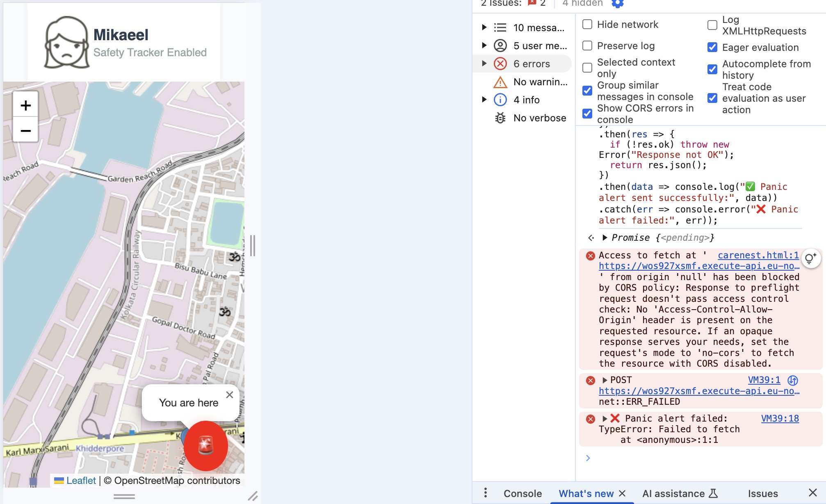Uncheck Eager evaluation option
Screen dimensions: 826x504
coord(712,48)
